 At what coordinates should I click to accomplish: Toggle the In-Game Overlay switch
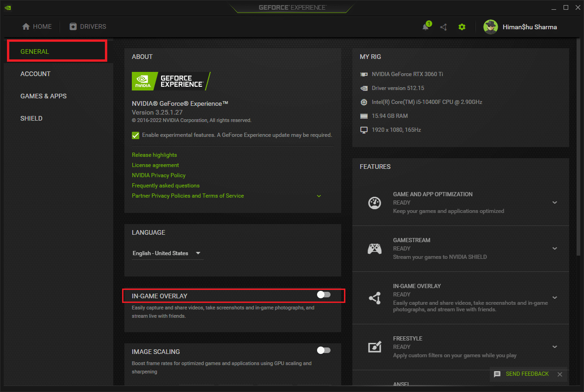coord(324,295)
